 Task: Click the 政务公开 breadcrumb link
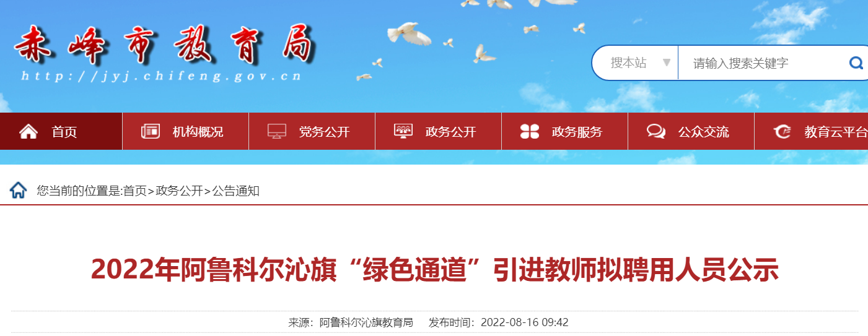click(x=179, y=191)
